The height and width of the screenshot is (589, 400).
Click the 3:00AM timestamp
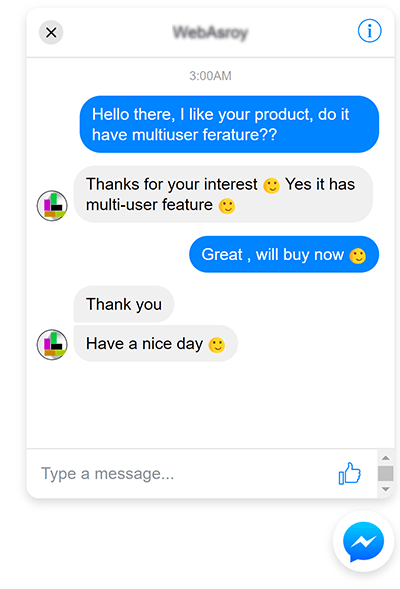coord(210,76)
